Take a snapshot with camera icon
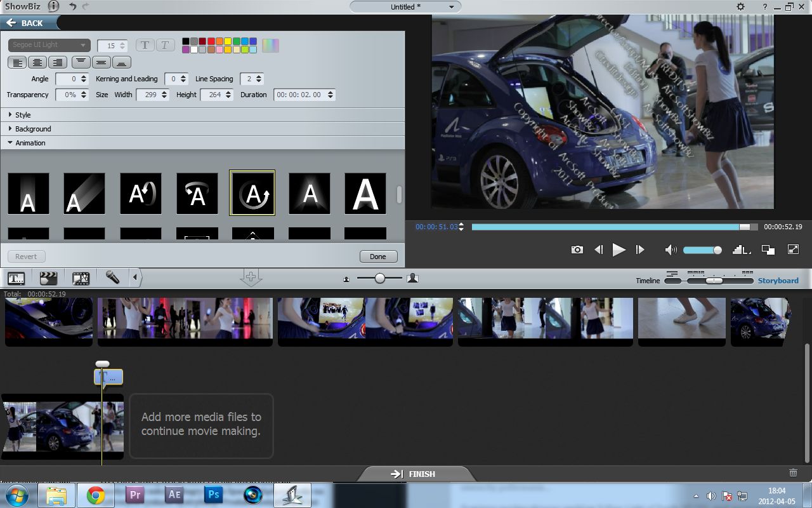Screen dimensions: 812x508 pyautogui.click(x=577, y=250)
